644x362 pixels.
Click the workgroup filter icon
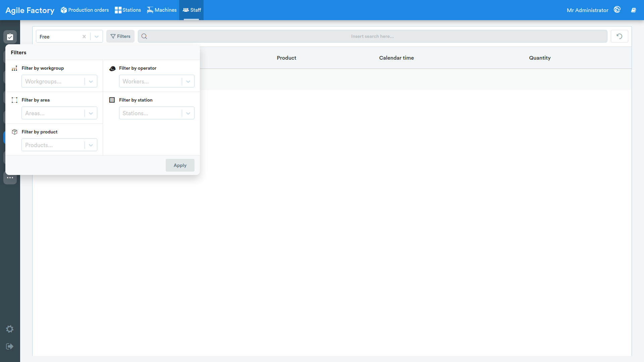pyautogui.click(x=14, y=68)
